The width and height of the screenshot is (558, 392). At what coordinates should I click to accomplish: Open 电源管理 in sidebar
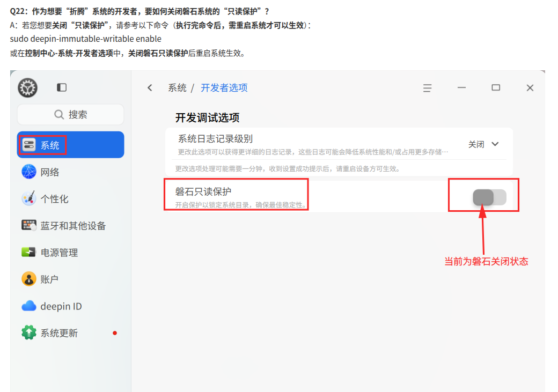pyautogui.click(x=70, y=252)
